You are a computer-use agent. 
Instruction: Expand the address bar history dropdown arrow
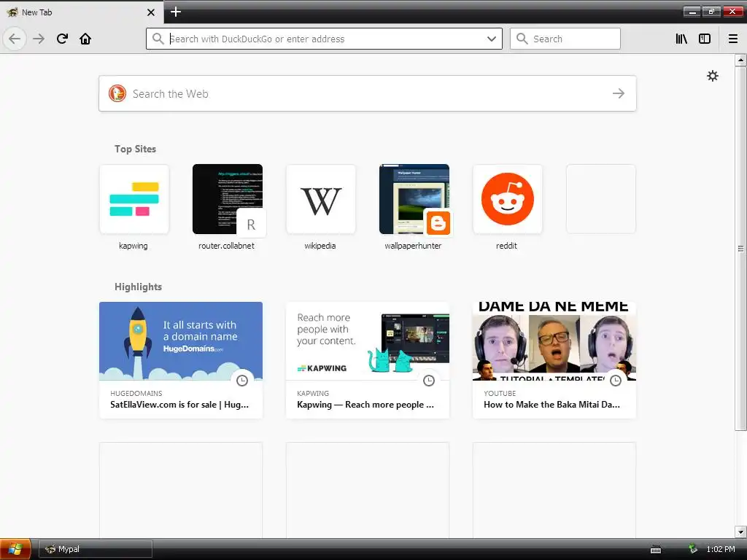coord(491,39)
